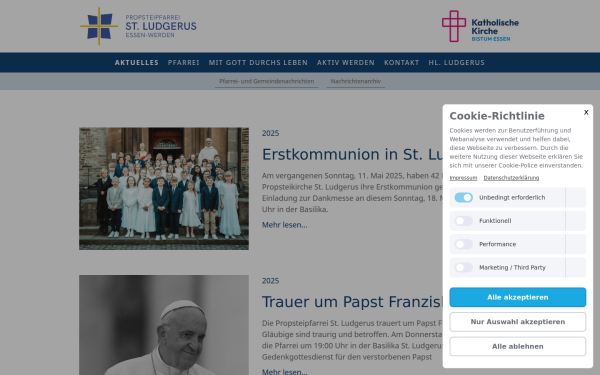Click the Papst article summary starting 'Die Propsteipfarrei'
The width and height of the screenshot is (600, 375).
click(352, 340)
